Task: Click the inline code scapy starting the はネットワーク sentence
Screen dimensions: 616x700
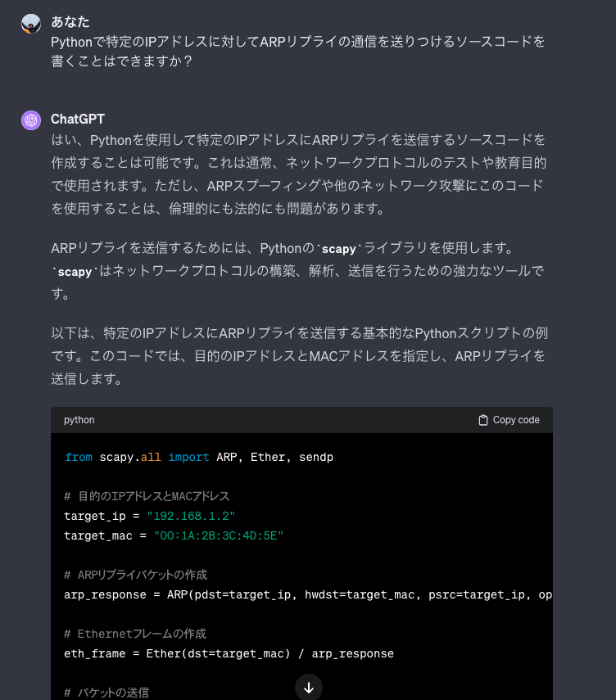Action: click(75, 272)
